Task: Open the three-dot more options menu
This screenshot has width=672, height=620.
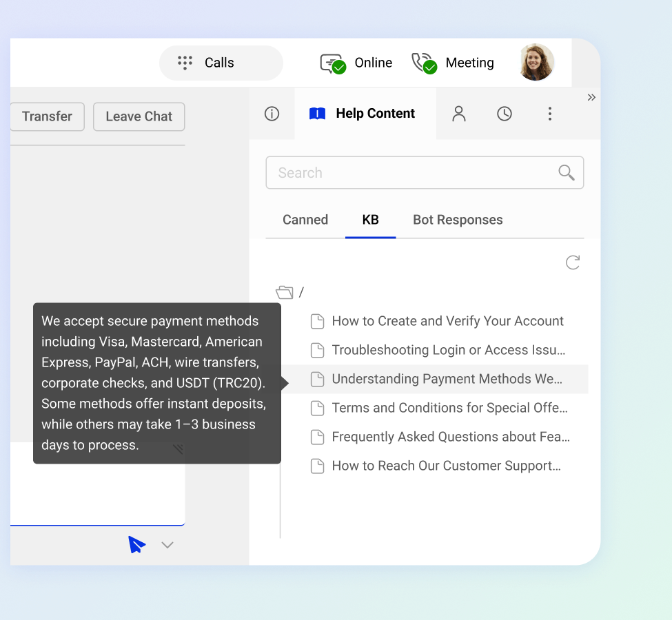Action: coord(550,114)
